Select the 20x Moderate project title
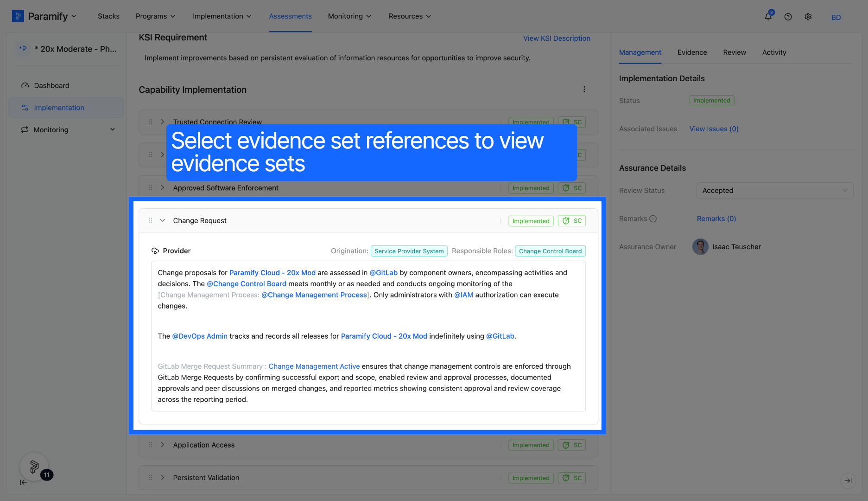Viewport: 868px width, 501px height. 76,49
